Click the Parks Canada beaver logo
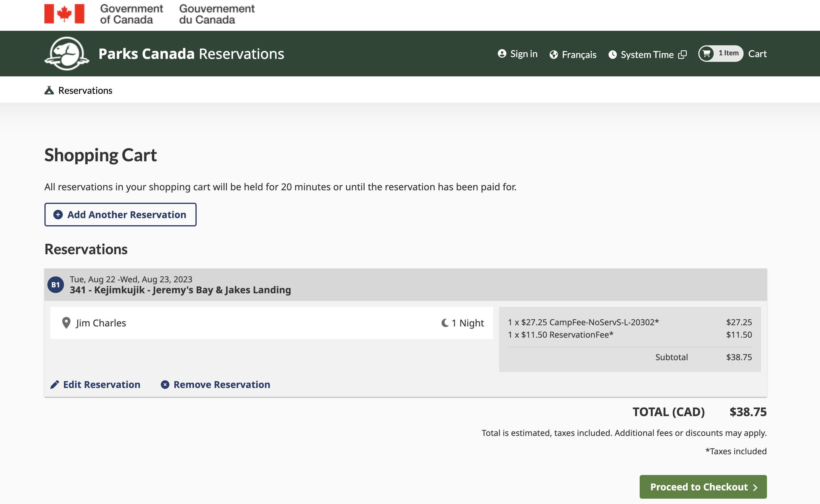 67,54
